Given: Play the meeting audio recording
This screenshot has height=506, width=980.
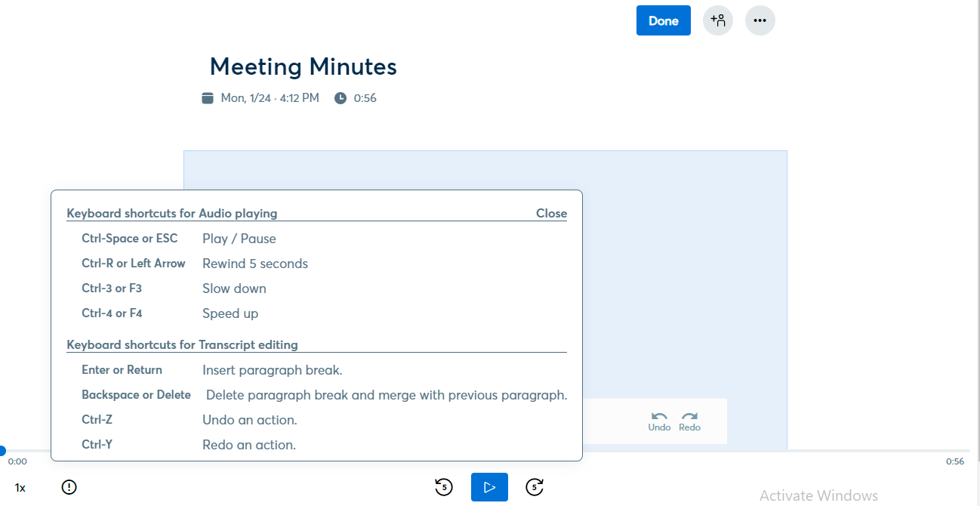Looking at the screenshot, I should [489, 487].
